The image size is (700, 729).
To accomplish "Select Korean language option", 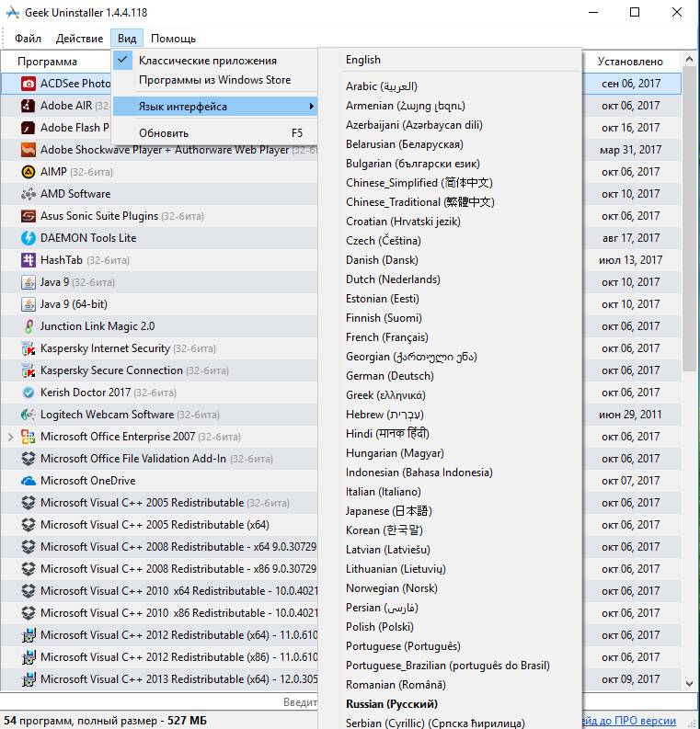I will coord(450,530).
